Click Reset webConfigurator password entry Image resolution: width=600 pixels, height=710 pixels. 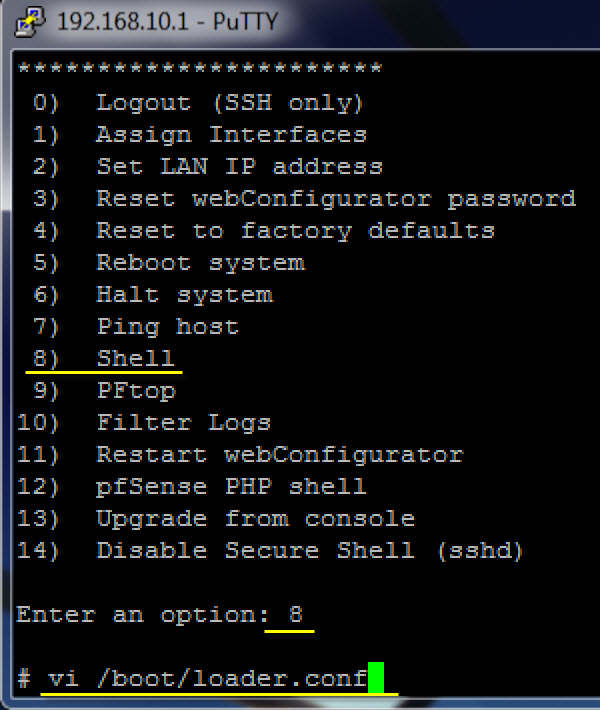pyautogui.click(x=335, y=198)
